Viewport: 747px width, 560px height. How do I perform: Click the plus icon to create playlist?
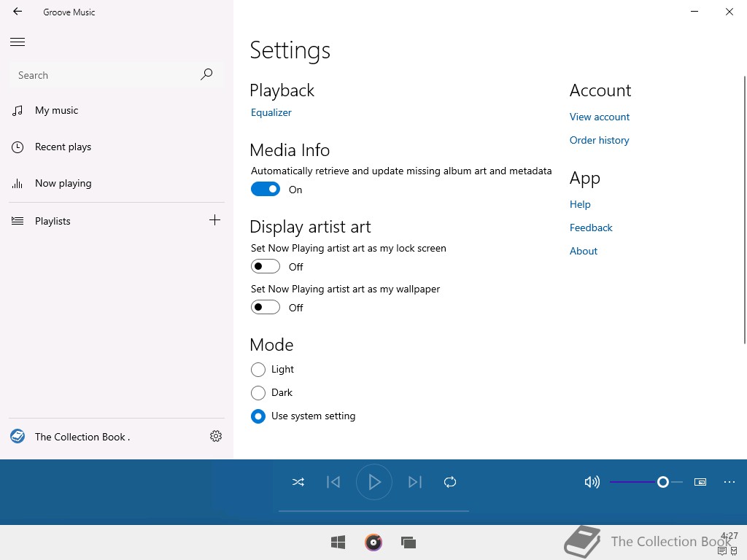point(214,220)
